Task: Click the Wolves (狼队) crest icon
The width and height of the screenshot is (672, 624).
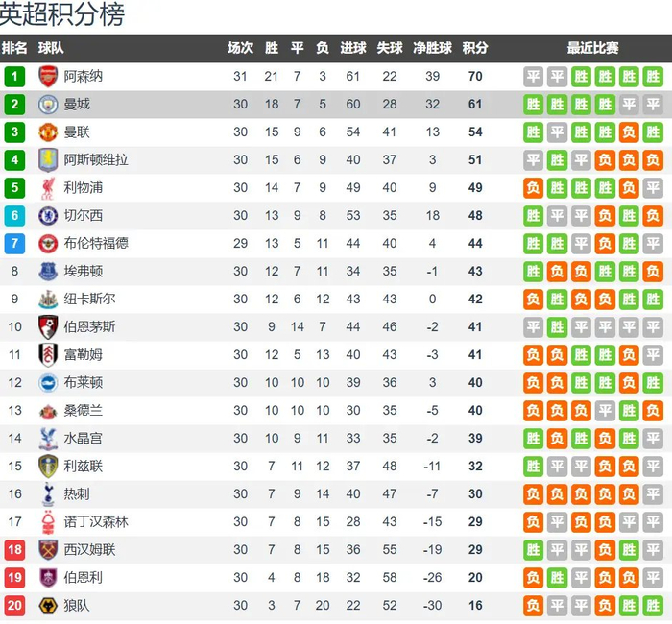Action: pyautogui.click(x=48, y=606)
